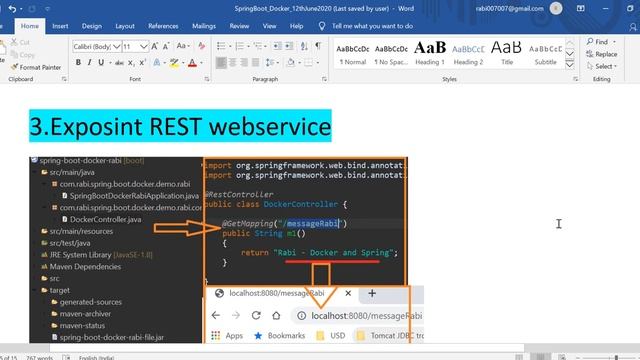Toggle Subscript formatting
This screenshot has width=640, height=360.
click(131, 63)
